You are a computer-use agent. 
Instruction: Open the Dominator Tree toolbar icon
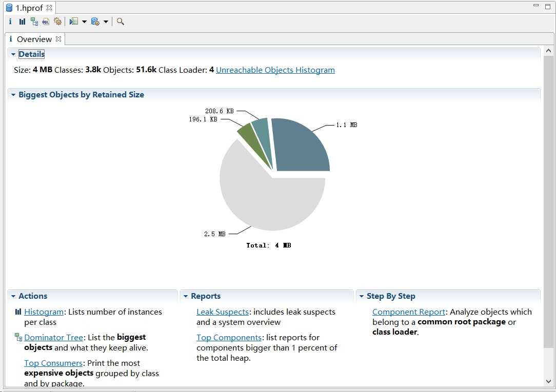[34, 22]
